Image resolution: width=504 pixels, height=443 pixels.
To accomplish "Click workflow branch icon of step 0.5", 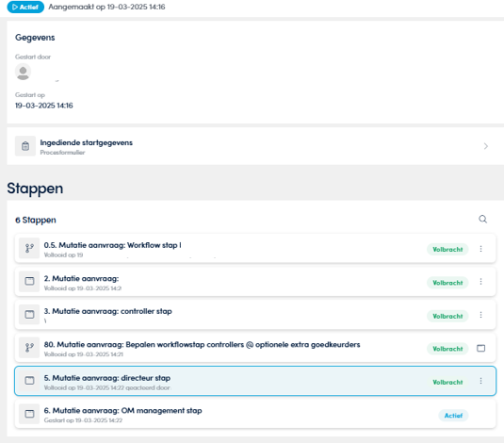I will 29,248.
